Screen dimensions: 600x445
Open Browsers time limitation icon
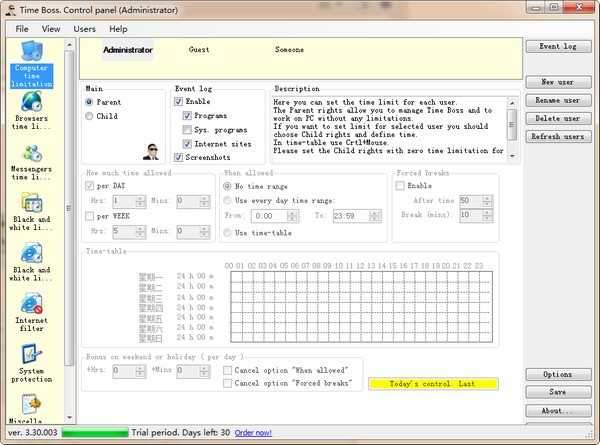pyautogui.click(x=31, y=114)
